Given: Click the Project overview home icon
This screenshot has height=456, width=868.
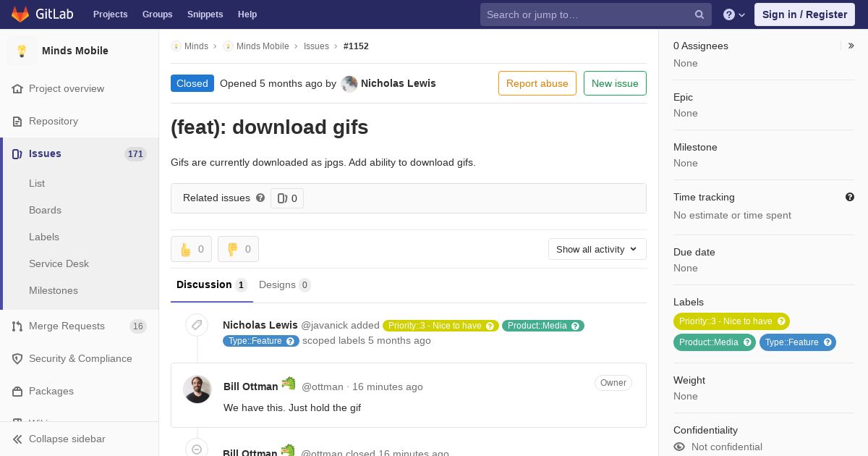Looking at the screenshot, I should 17,88.
